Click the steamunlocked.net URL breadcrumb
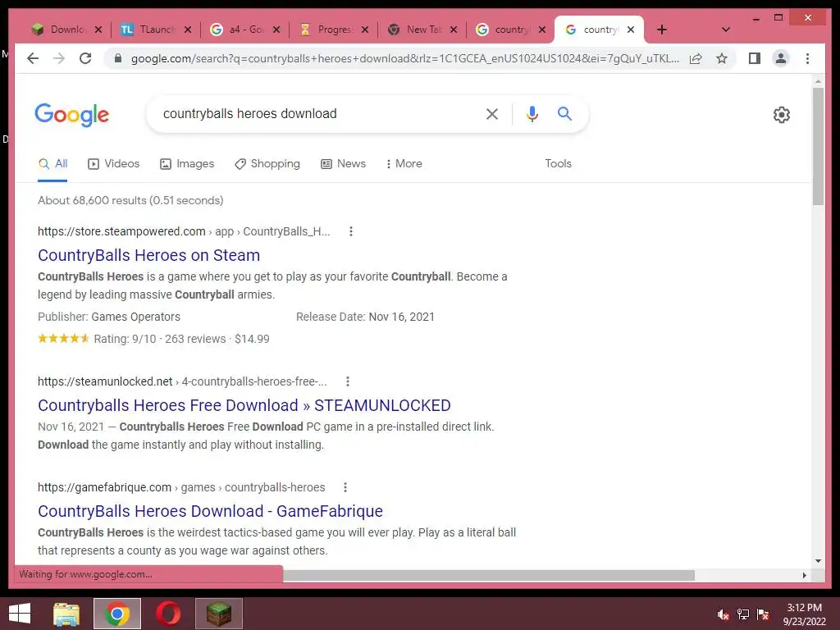 click(182, 381)
